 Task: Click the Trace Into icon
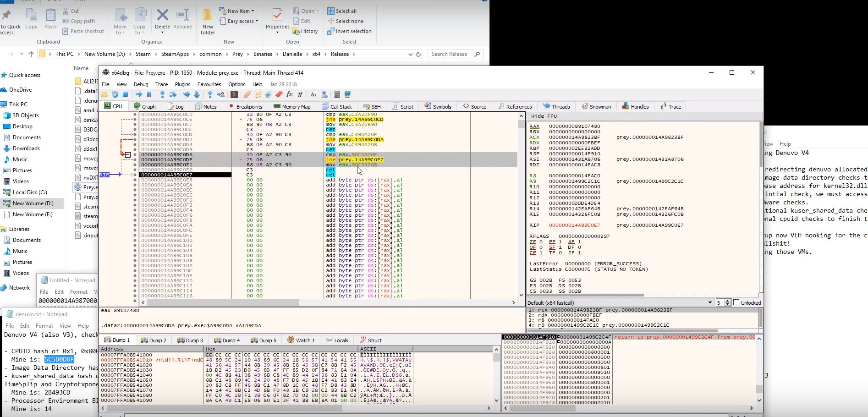(x=186, y=94)
